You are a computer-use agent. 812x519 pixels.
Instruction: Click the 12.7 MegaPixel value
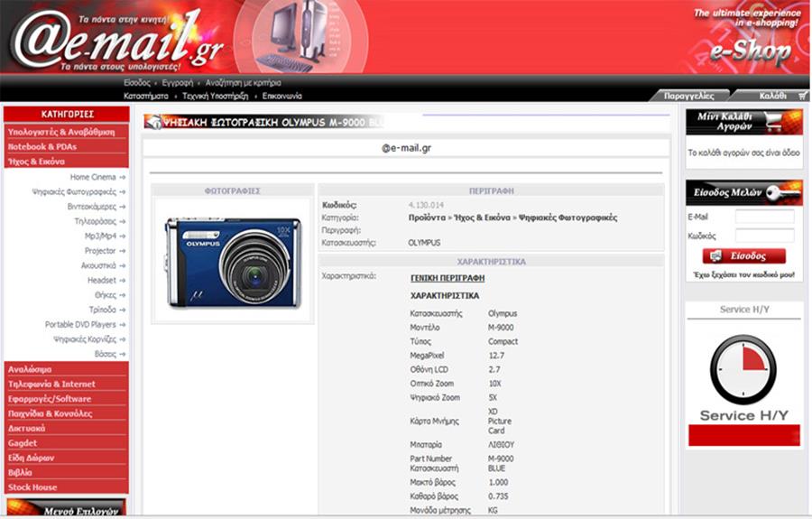495,356
